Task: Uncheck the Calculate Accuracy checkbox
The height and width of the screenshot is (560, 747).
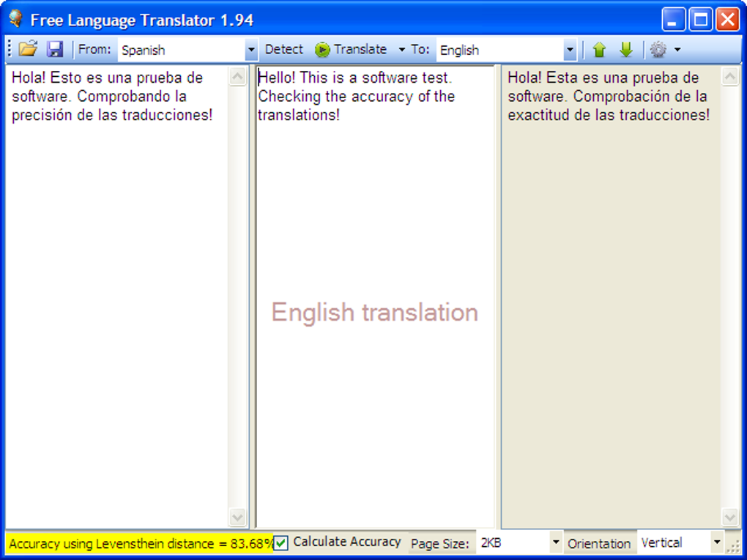Action: pos(281,543)
